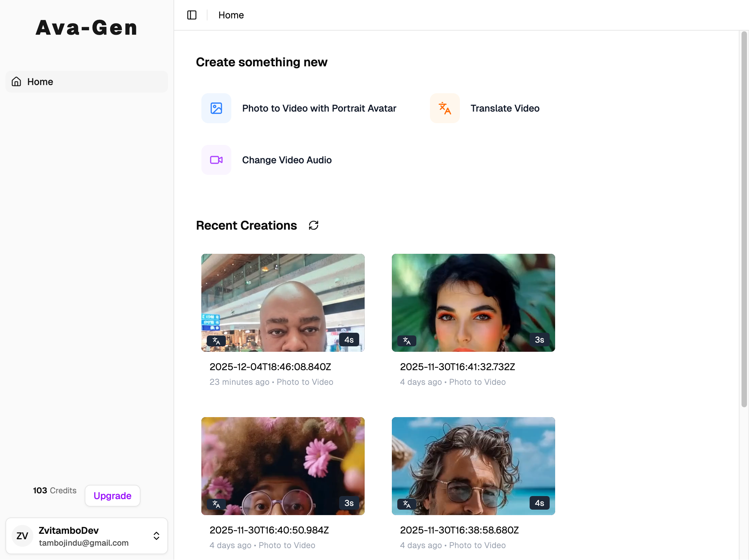
Task: Click the orange Translate Video icon
Action: tap(445, 108)
